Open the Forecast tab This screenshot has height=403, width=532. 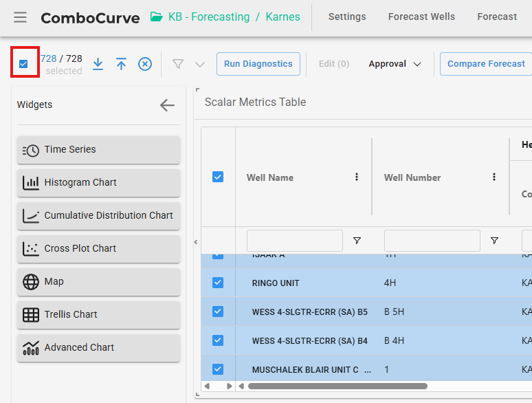[x=497, y=17]
